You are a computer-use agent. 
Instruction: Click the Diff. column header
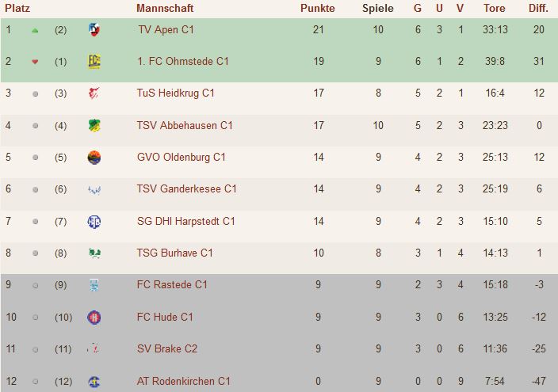pos(538,9)
